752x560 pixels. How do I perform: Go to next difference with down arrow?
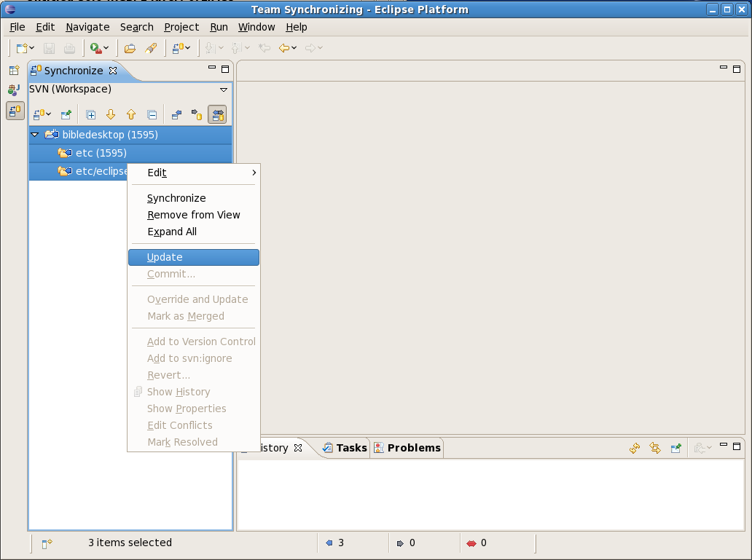[x=111, y=114]
